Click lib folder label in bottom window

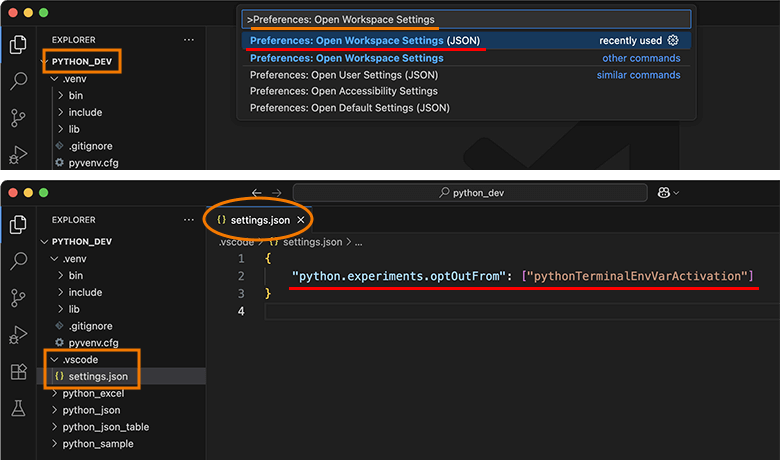(x=74, y=309)
